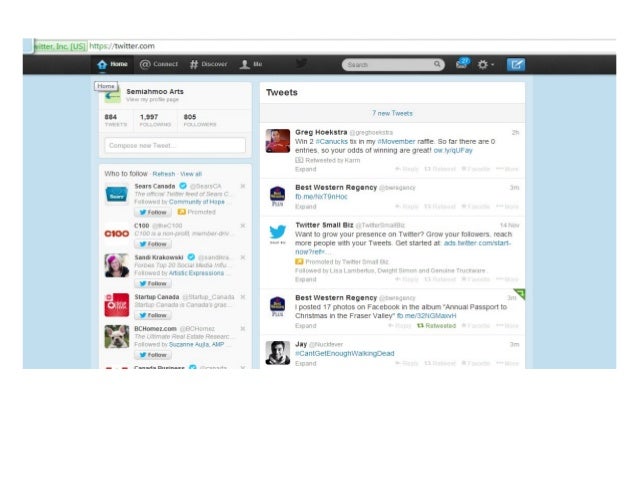Click Semiahmoo Arts profile avatar
638x479 pixels.
pyautogui.click(x=113, y=96)
